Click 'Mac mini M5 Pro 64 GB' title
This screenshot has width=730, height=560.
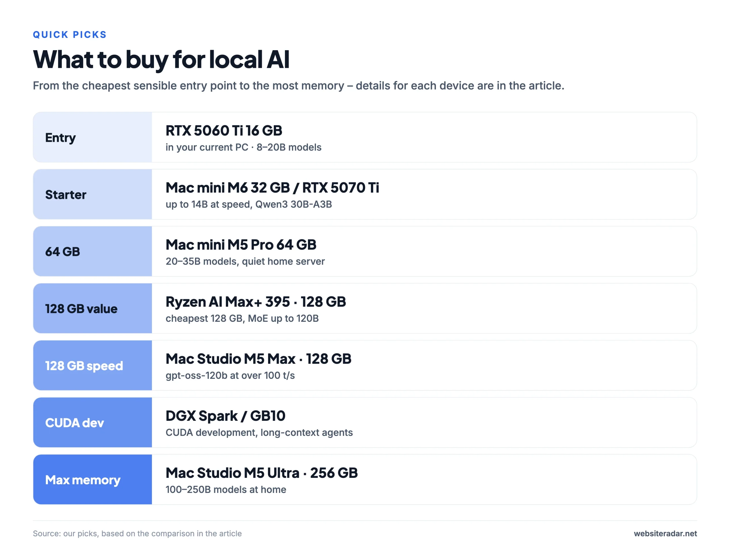point(241,245)
